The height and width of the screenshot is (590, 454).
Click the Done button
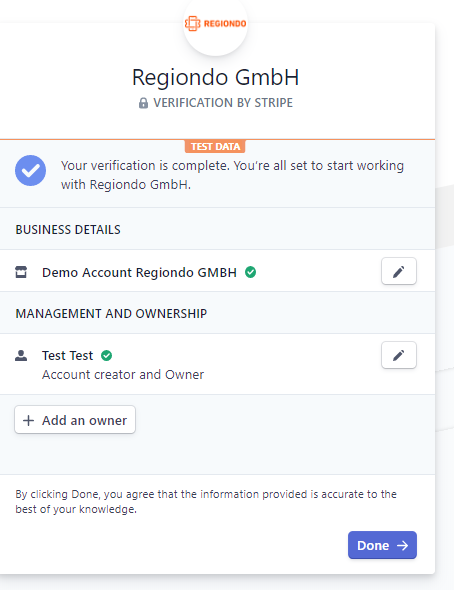382,545
